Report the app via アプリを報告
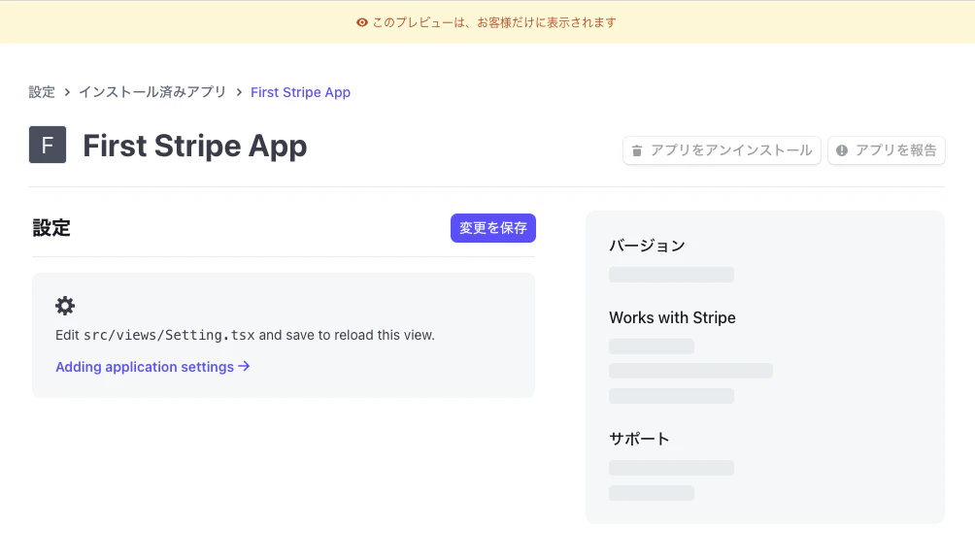 [886, 150]
